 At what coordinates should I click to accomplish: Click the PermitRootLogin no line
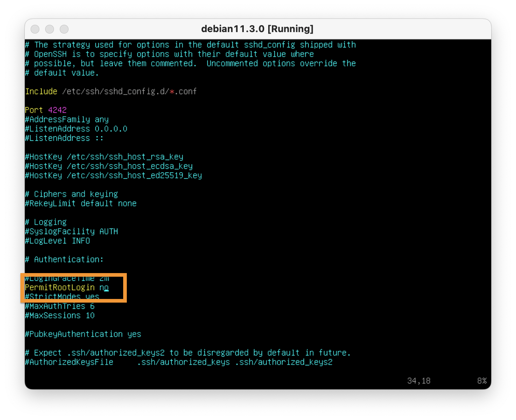pos(67,288)
